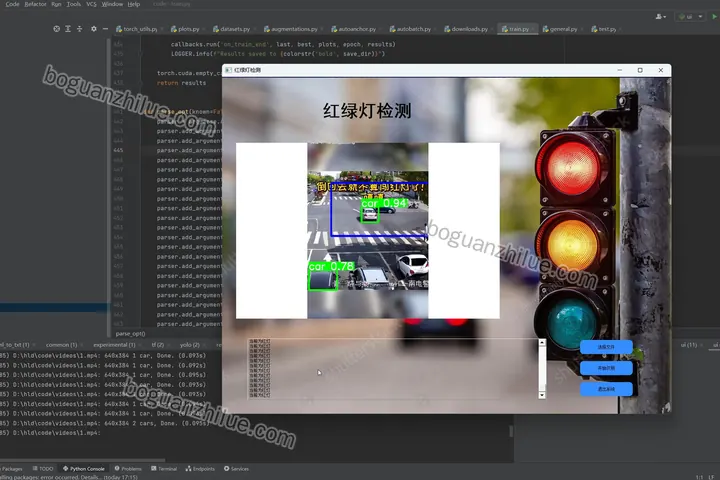Click the packages error status bar message
720x480 pixels.
69,477
